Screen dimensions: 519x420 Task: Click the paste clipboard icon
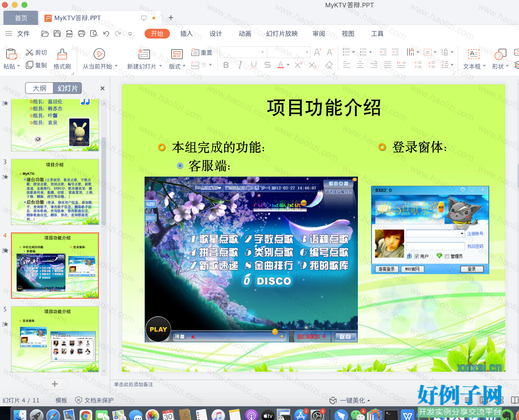[11, 54]
